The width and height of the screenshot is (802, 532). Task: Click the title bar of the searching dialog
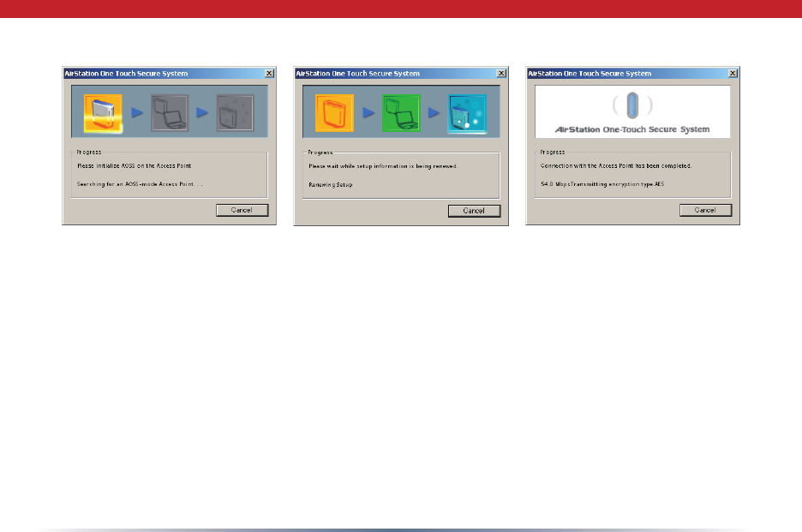pos(170,74)
